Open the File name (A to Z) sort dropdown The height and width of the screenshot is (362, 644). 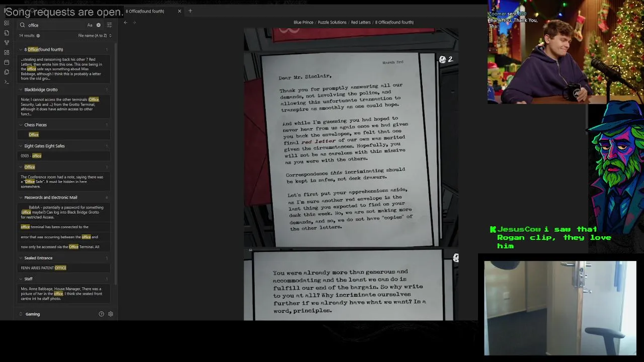(x=95, y=36)
